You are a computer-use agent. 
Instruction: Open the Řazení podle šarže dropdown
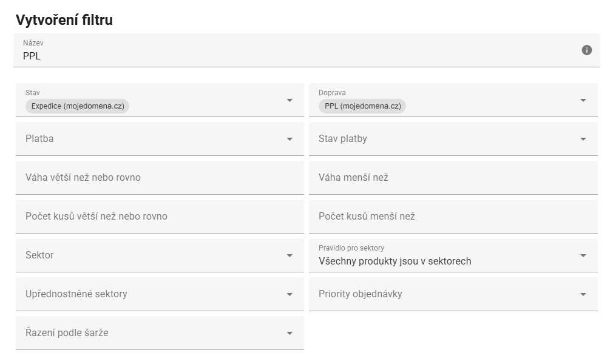coord(160,333)
